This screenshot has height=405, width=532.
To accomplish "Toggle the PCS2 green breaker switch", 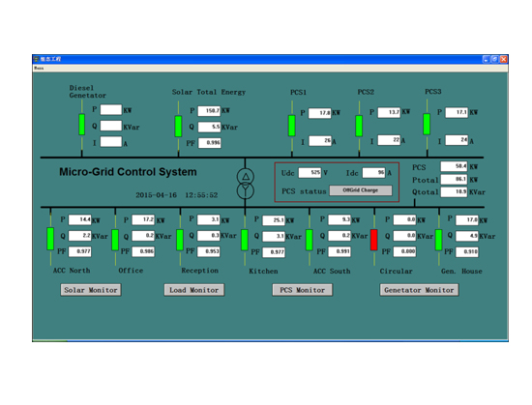I will [x=359, y=126].
